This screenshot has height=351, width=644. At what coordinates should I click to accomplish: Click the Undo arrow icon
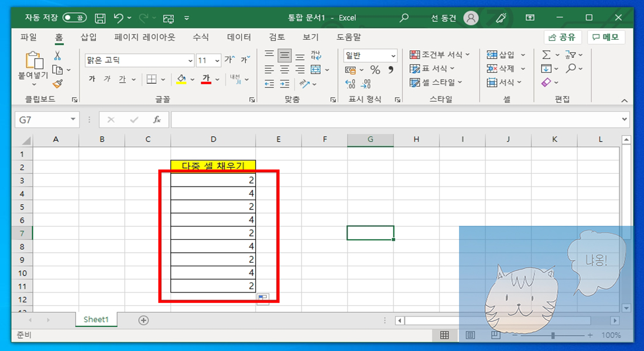[x=119, y=18]
